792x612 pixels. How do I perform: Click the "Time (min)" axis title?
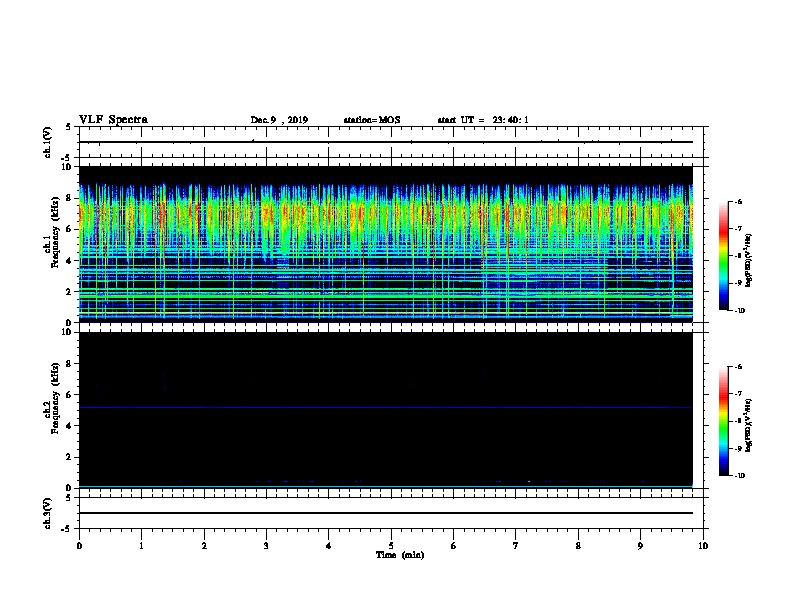(400, 555)
